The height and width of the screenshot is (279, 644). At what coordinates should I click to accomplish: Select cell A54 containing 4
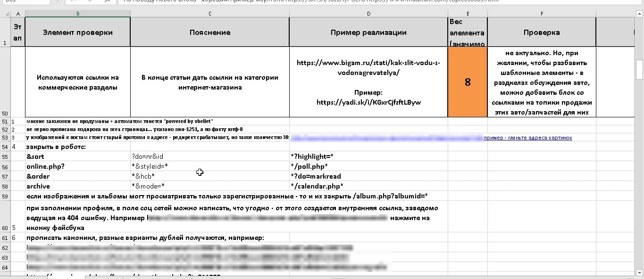tap(17, 147)
